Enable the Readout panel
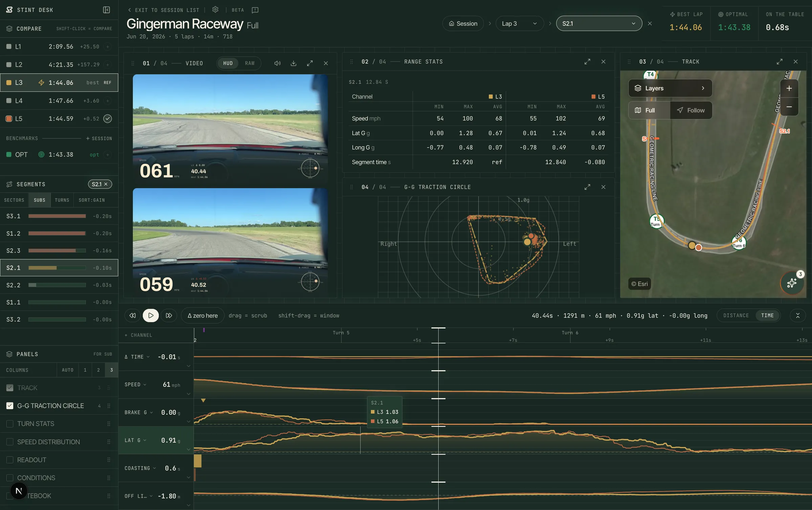 (10, 460)
